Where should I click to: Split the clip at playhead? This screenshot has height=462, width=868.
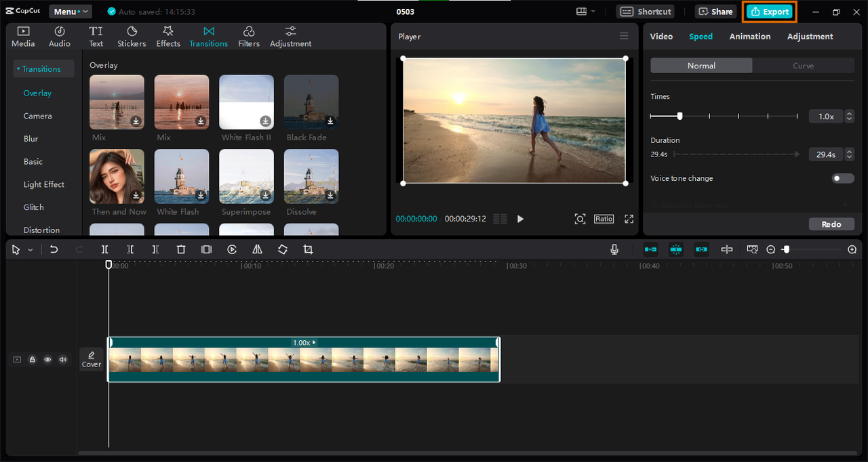tap(104, 249)
